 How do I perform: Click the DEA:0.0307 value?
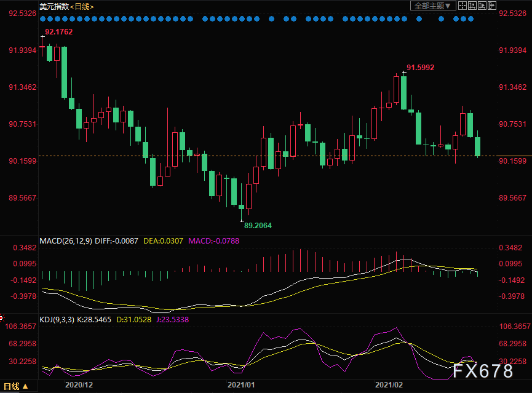(163, 241)
